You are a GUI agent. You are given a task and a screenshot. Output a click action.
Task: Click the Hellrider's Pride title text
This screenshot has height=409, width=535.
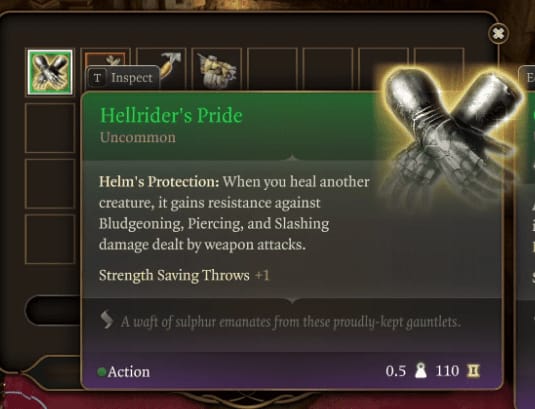171,115
